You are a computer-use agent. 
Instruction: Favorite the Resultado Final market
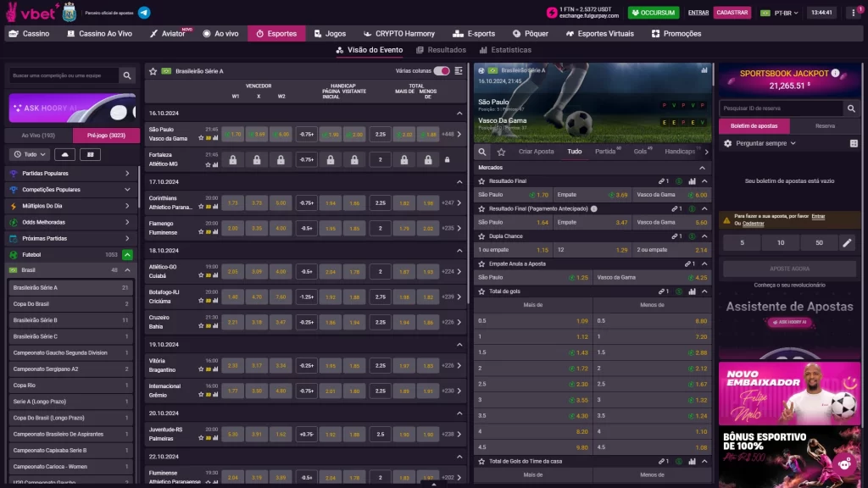[481, 181]
